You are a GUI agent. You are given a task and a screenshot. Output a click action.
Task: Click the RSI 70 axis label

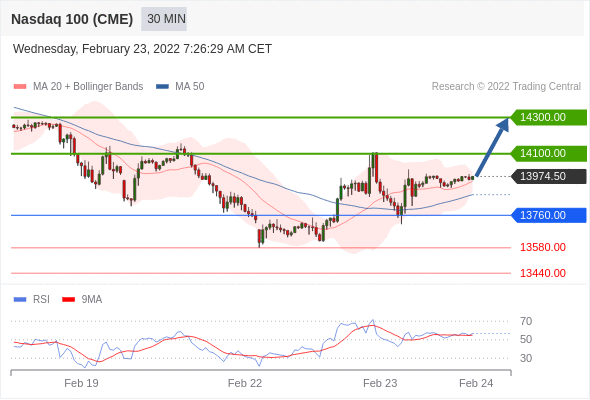pyautogui.click(x=526, y=321)
